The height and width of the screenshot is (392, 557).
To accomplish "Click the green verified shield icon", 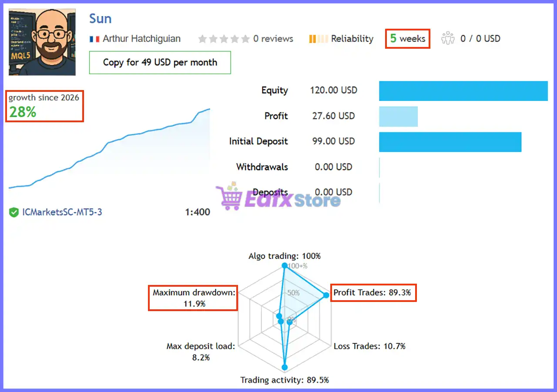I will click(13, 212).
